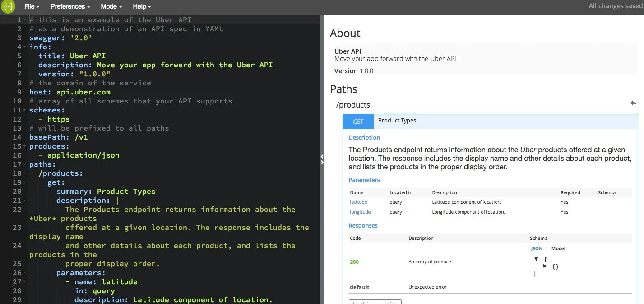Fold the latitude parameter block at line 27
This screenshot has width=644, height=304.
pyautogui.click(x=25, y=282)
